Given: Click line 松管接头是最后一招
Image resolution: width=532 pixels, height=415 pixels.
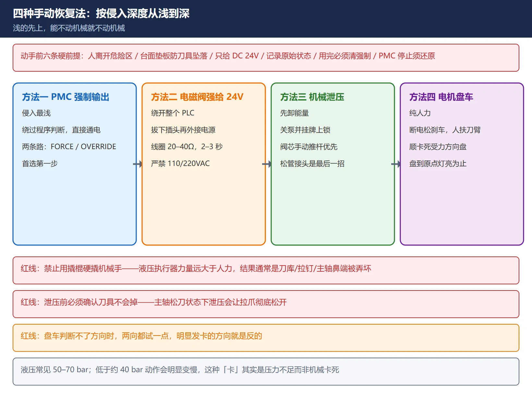Looking at the screenshot, I should pos(312,164).
